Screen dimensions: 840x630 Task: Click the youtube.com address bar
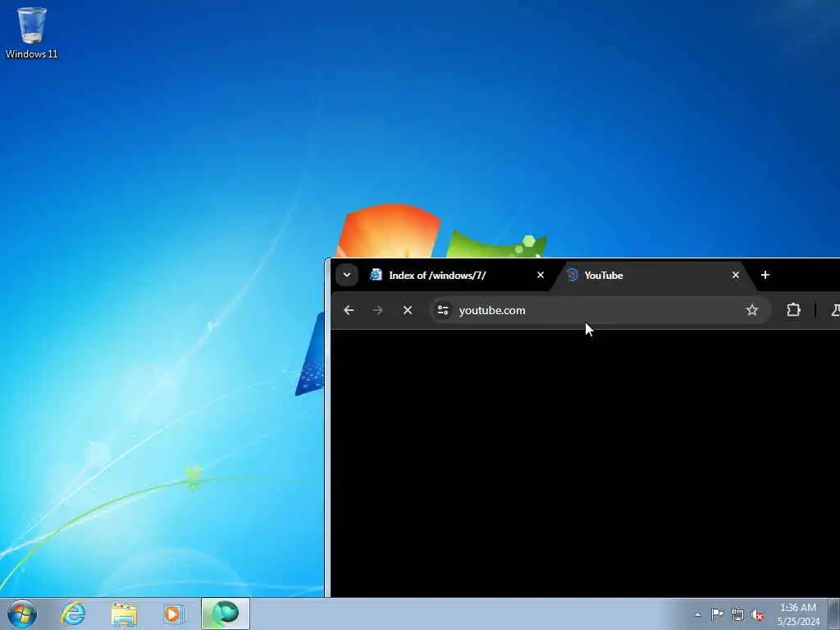tap(600, 310)
